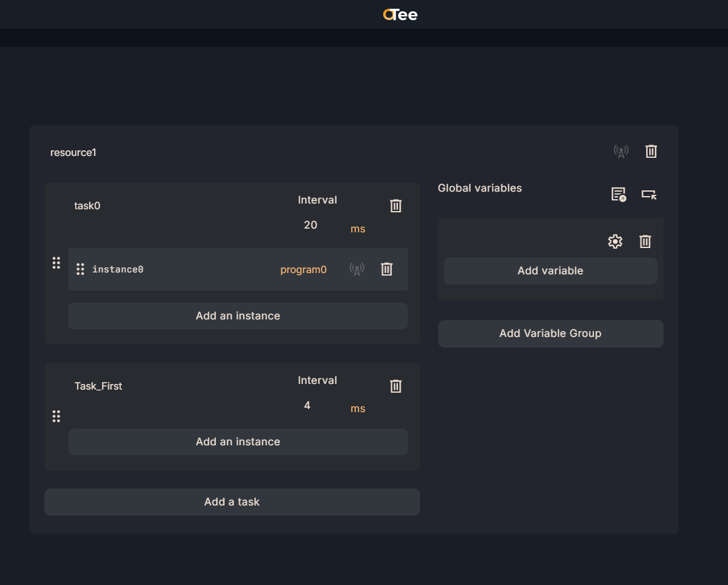Delete resource1 using its trash icon
This screenshot has height=585, width=728.
(x=651, y=152)
